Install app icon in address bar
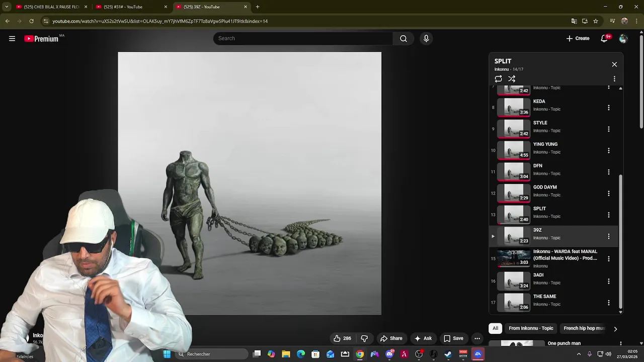The image size is (644, 362). [x=585, y=21]
